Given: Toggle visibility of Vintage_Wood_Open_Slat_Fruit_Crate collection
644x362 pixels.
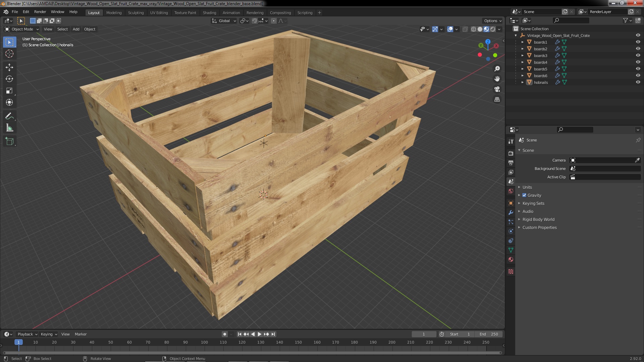Looking at the screenshot, I should [x=638, y=35].
